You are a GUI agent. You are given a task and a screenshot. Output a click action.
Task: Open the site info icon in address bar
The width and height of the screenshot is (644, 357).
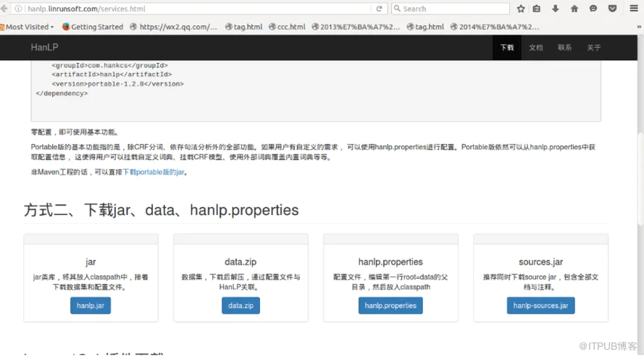click(18, 9)
